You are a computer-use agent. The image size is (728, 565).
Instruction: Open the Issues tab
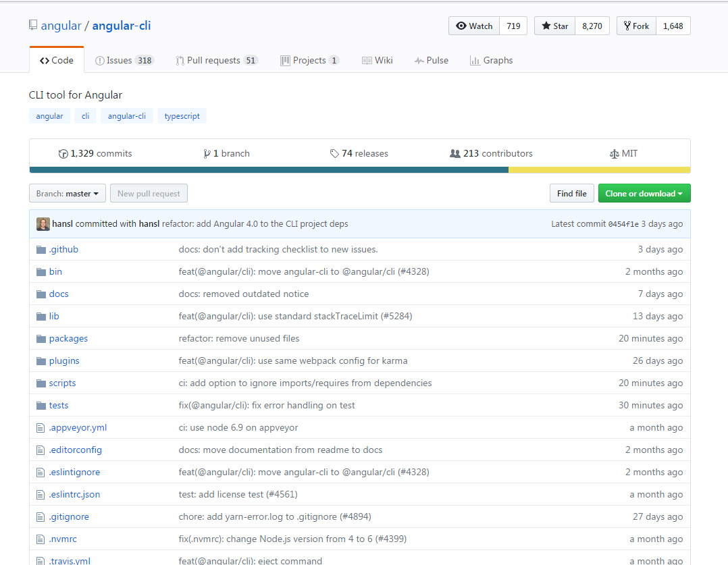click(x=124, y=60)
